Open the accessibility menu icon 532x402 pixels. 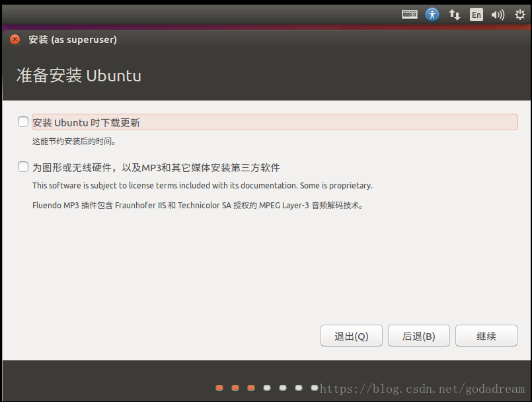click(432, 15)
